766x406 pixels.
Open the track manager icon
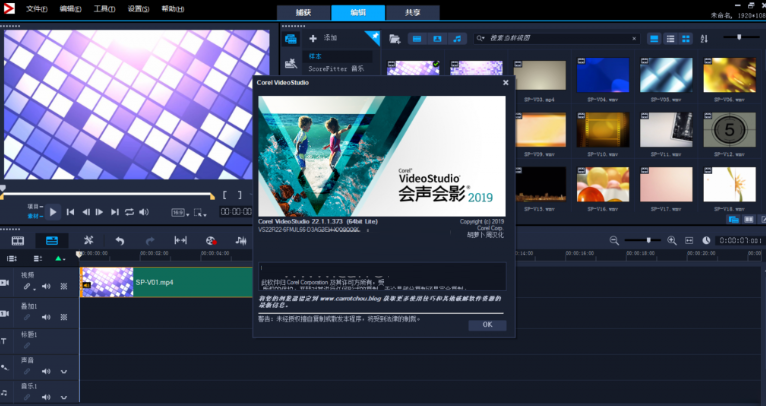[x=38, y=258]
